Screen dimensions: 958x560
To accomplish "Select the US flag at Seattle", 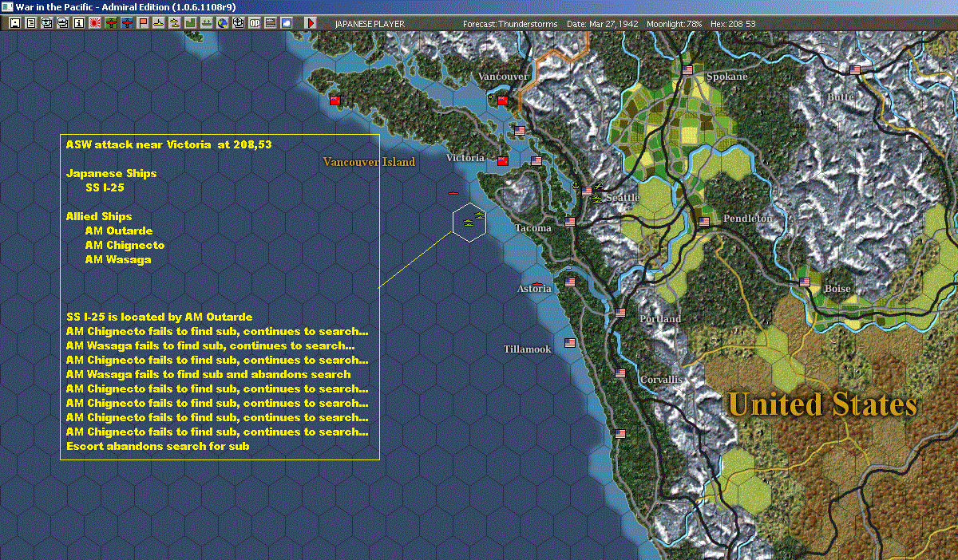I will tap(588, 191).
